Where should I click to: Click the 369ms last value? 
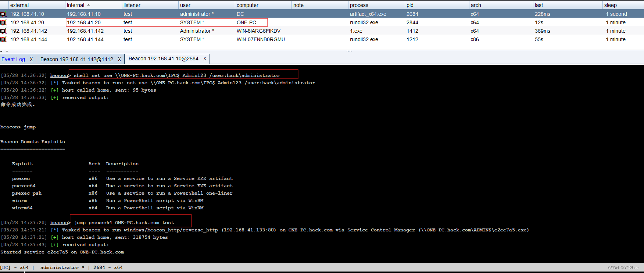click(543, 31)
